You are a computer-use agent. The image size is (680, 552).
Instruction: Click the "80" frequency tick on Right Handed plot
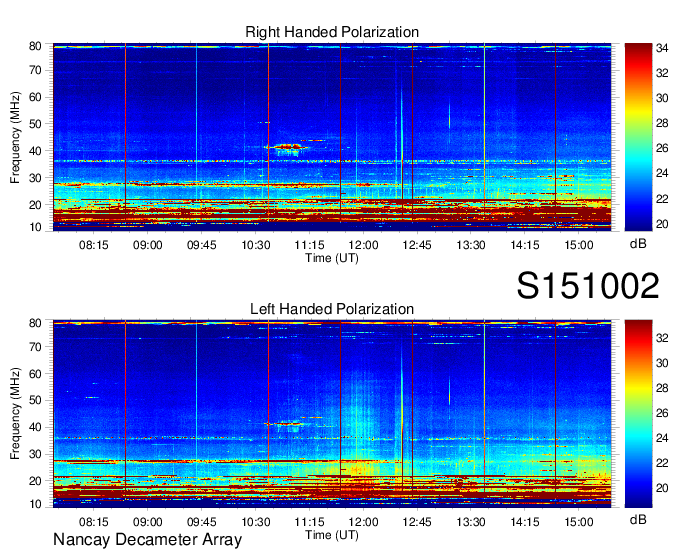[x=35, y=46]
